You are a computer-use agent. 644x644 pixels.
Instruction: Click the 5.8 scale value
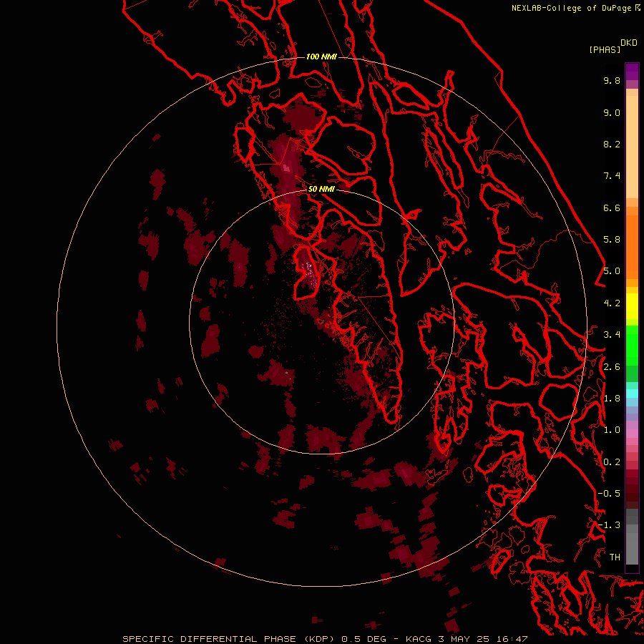pos(612,240)
